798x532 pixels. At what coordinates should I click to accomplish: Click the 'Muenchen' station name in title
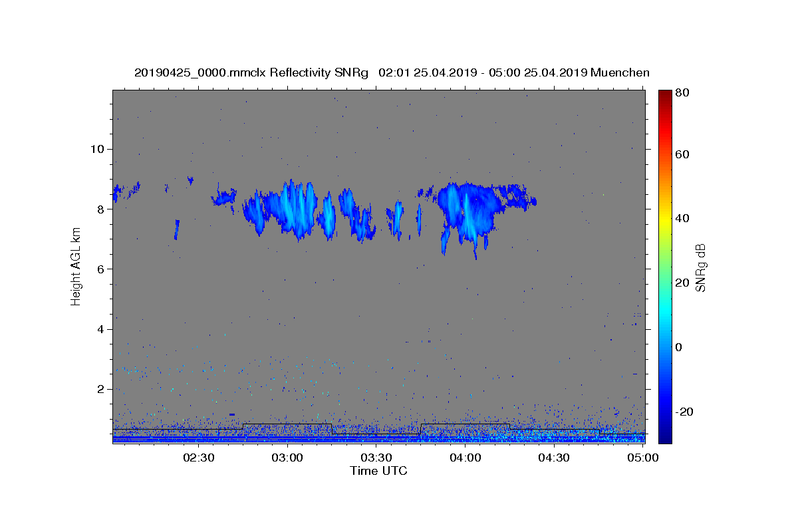(x=620, y=72)
